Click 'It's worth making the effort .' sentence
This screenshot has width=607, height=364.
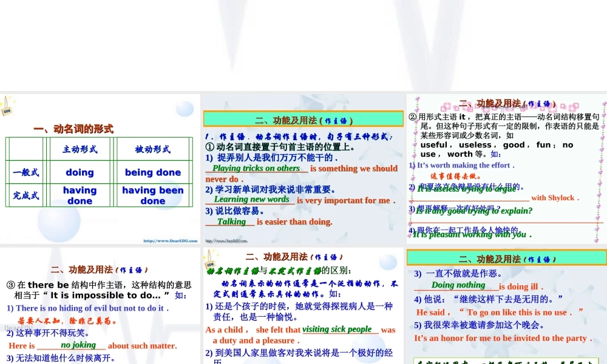click(462, 165)
